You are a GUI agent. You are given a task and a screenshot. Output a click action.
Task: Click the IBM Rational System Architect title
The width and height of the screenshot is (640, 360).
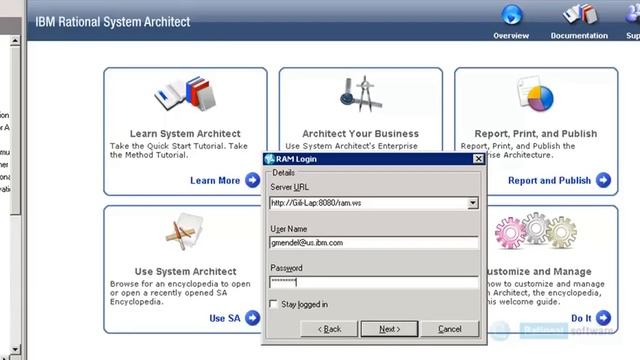tap(113, 22)
